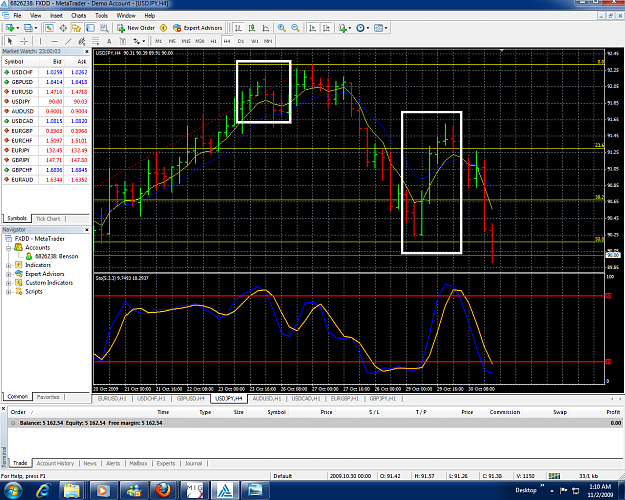Switch timeframe to M1
This screenshot has width=625, height=500.
(x=158, y=41)
